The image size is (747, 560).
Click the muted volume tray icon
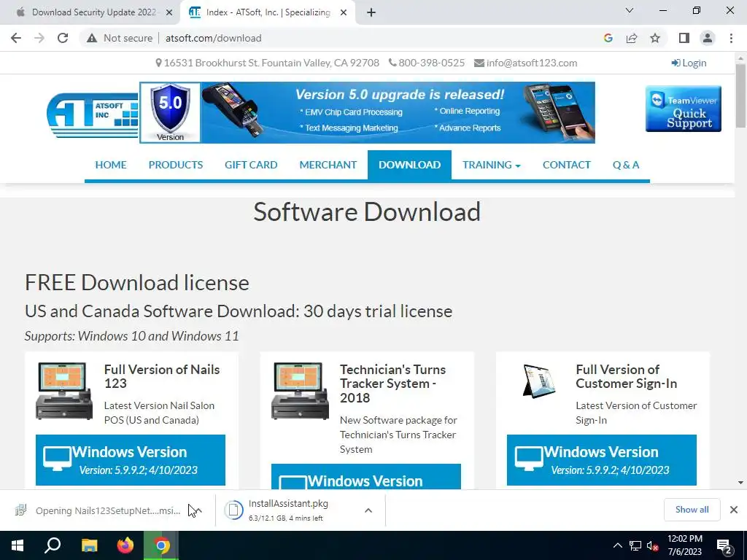(x=652, y=545)
